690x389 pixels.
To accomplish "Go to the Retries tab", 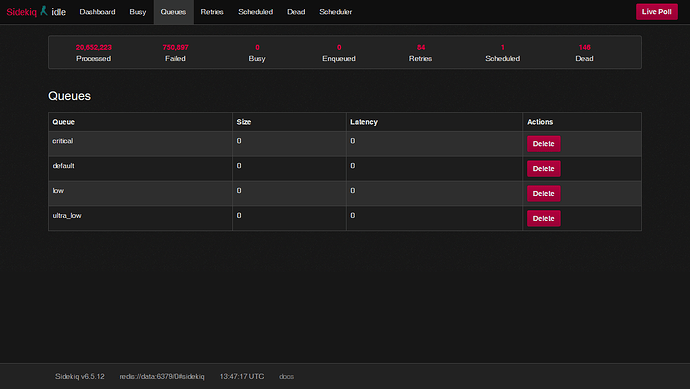I will [212, 12].
